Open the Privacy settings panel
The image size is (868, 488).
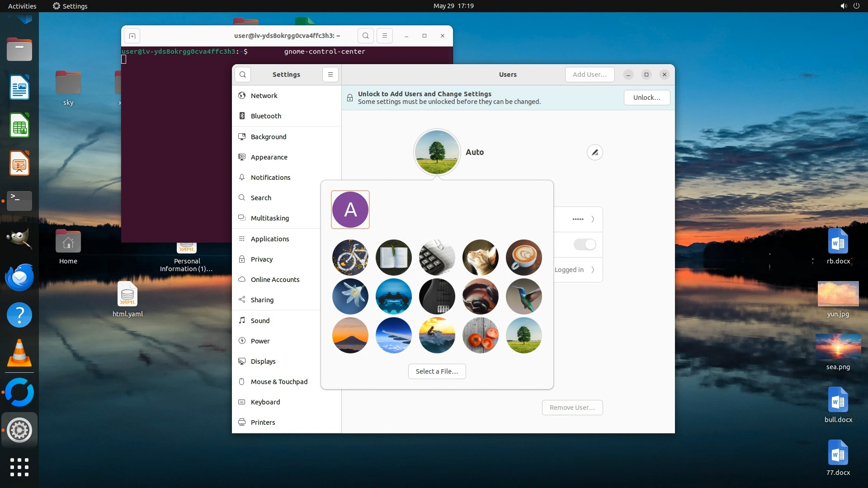(x=262, y=259)
